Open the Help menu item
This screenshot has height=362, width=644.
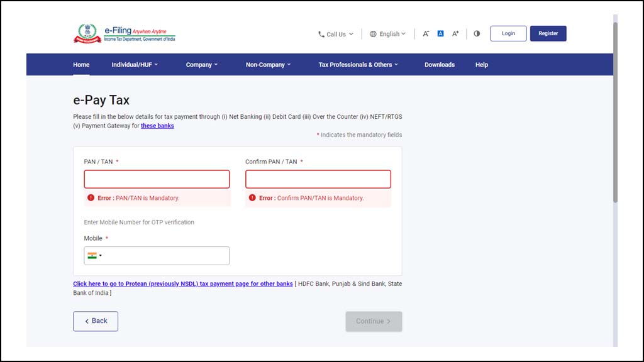pyautogui.click(x=482, y=65)
